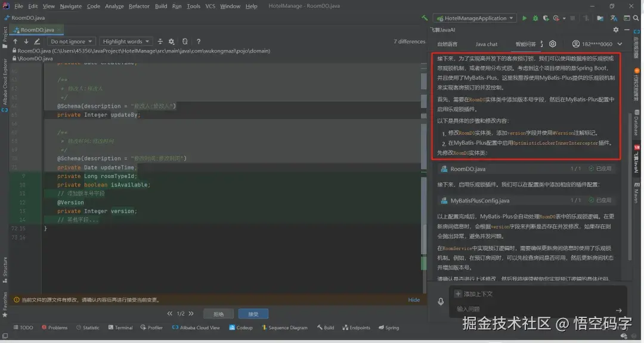
Task: Open the Navigate menu
Action: (x=70, y=6)
